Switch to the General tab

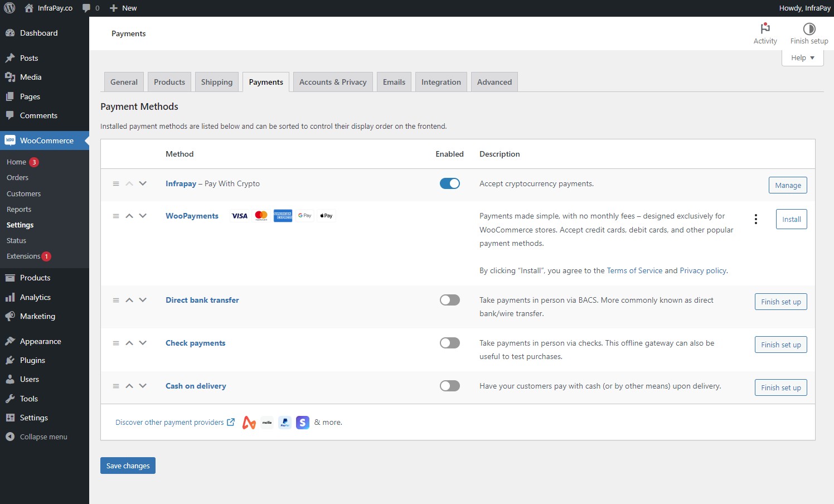click(x=124, y=82)
